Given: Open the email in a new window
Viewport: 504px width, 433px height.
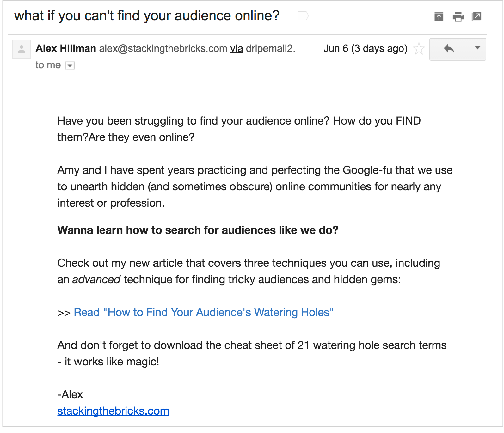Looking at the screenshot, I should click(x=476, y=16).
